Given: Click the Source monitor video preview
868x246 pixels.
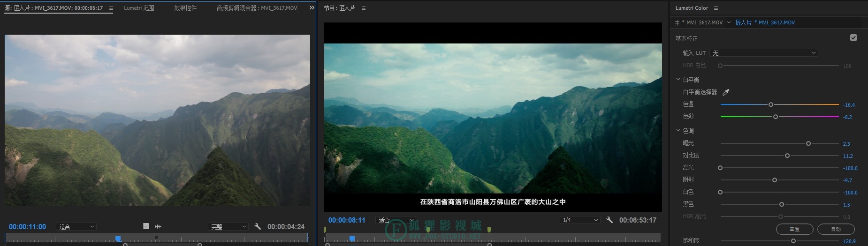Looking at the screenshot, I should point(157,120).
